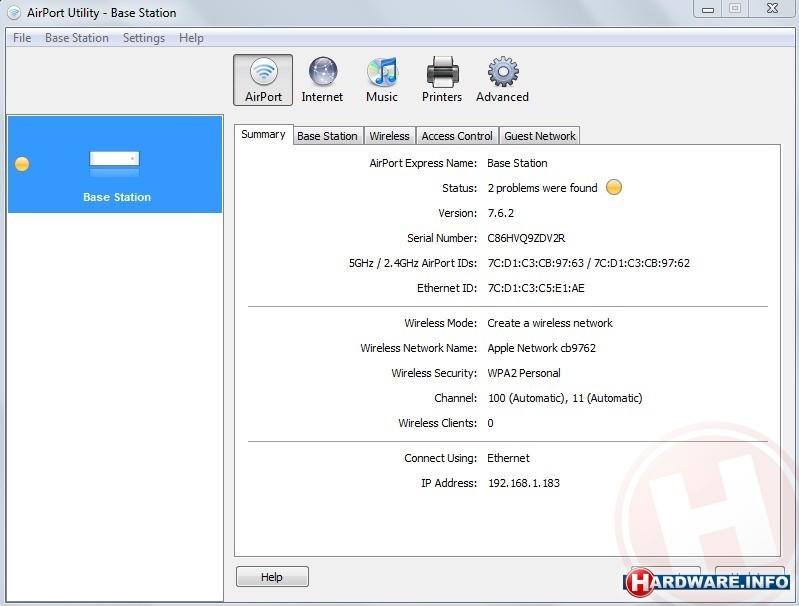The height and width of the screenshot is (606, 799).
Task: Click AirPort IDs value line
Action: pos(589,263)
